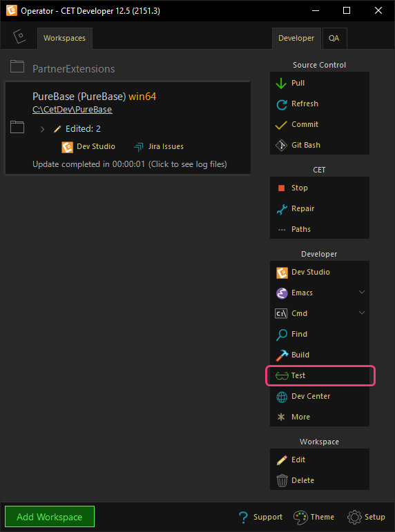
Task: Open Theme color palette settings
Action: click(x=314, y=517)
